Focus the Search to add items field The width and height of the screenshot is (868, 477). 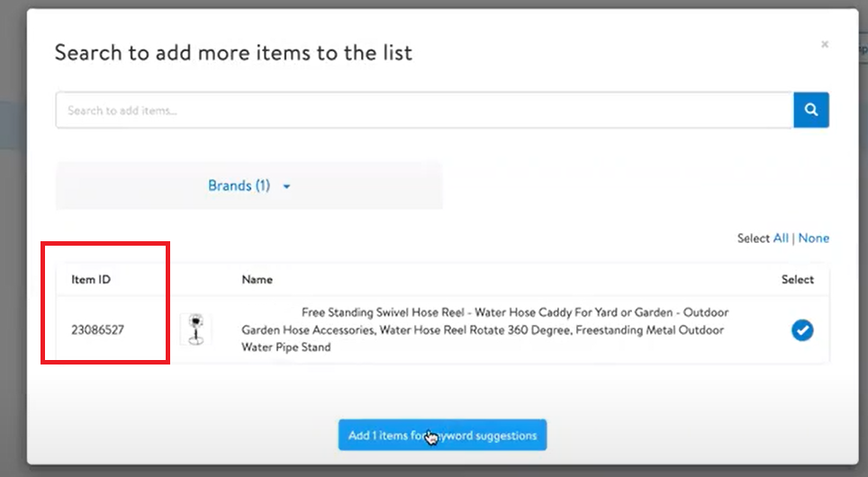click(x=423, y=111)
